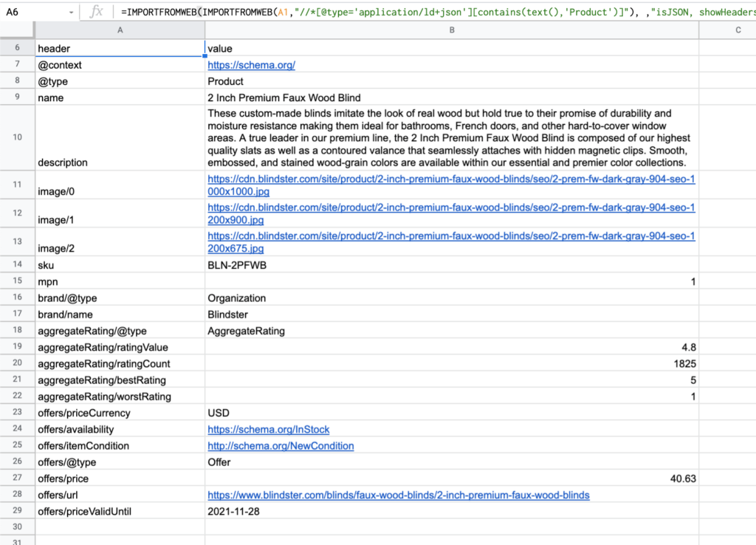The image size is (756, 545).
Task: Open the https://schema.org/ context link
Action: [251, 65]
